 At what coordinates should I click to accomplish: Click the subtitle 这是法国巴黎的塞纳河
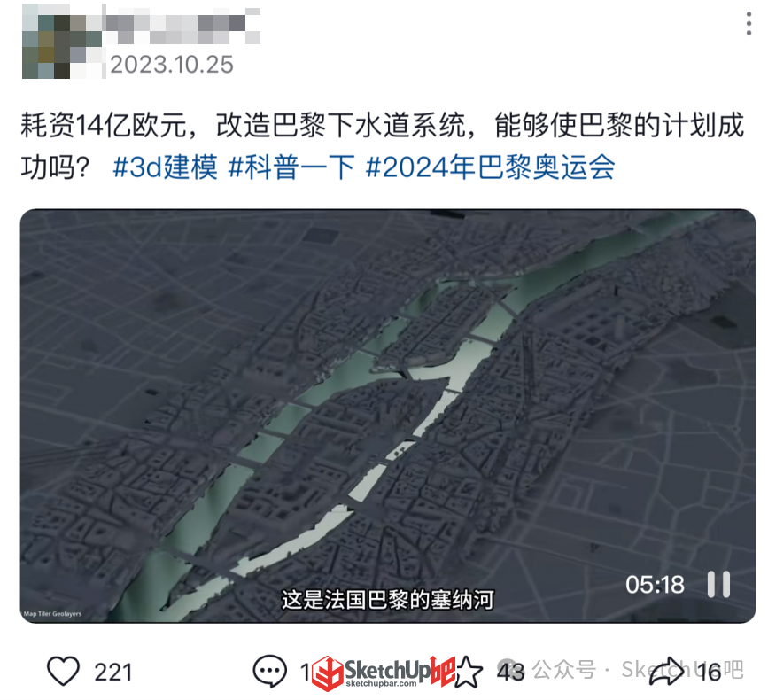point(388,600)
